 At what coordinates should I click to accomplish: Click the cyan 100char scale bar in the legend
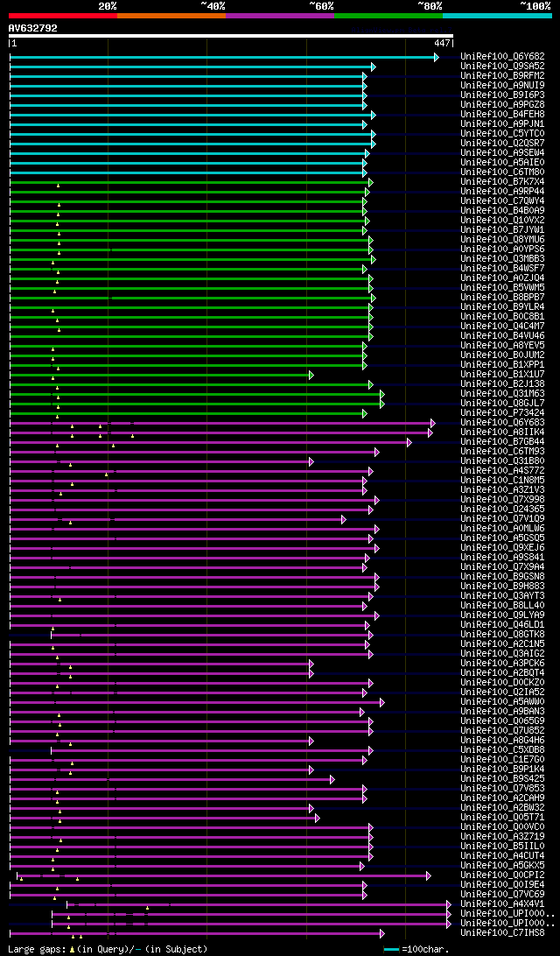pyautogui.click(x=391, y=949)
